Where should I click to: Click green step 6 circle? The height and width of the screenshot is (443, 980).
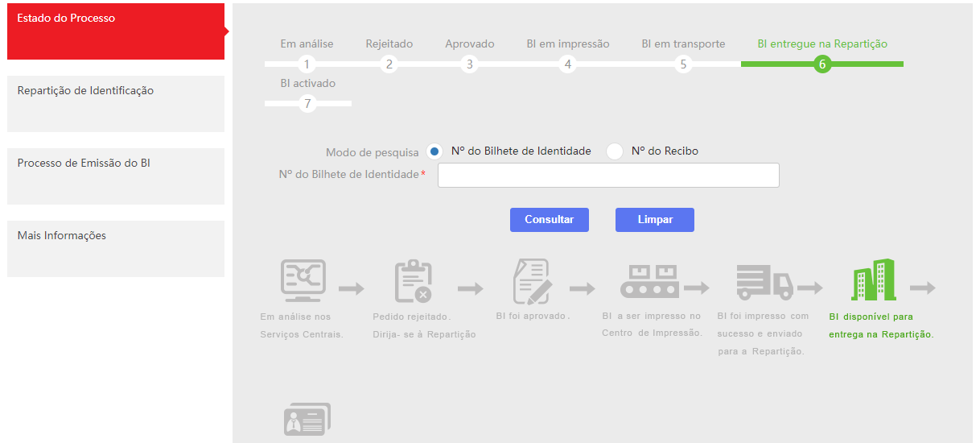(x=822, y=64)
